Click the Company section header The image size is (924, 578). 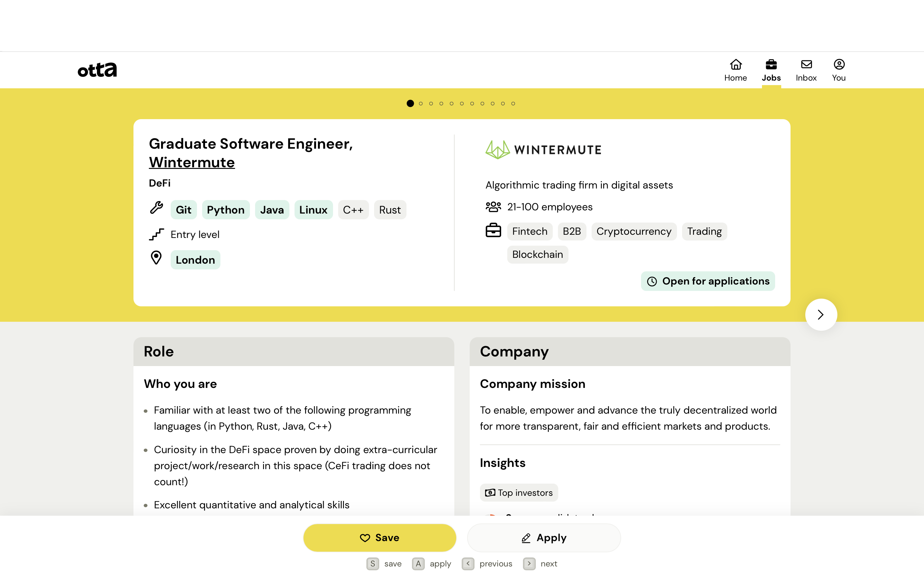[x=629, y=351]
